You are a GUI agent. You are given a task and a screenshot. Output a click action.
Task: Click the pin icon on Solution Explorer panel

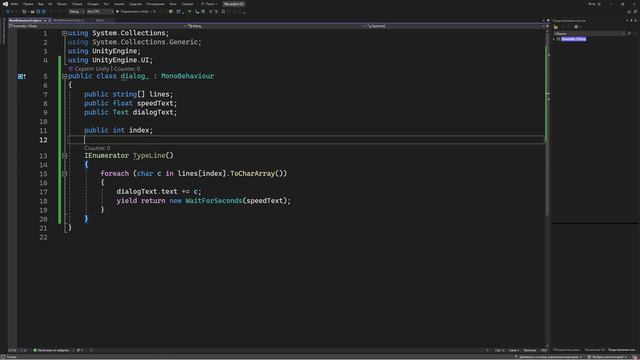pos(631,20)
